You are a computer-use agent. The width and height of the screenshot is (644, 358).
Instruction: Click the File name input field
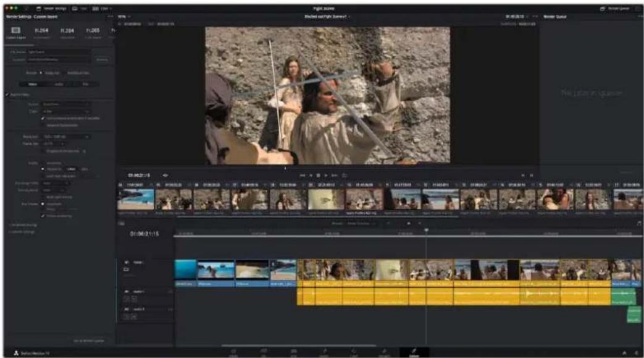point(59,53)
